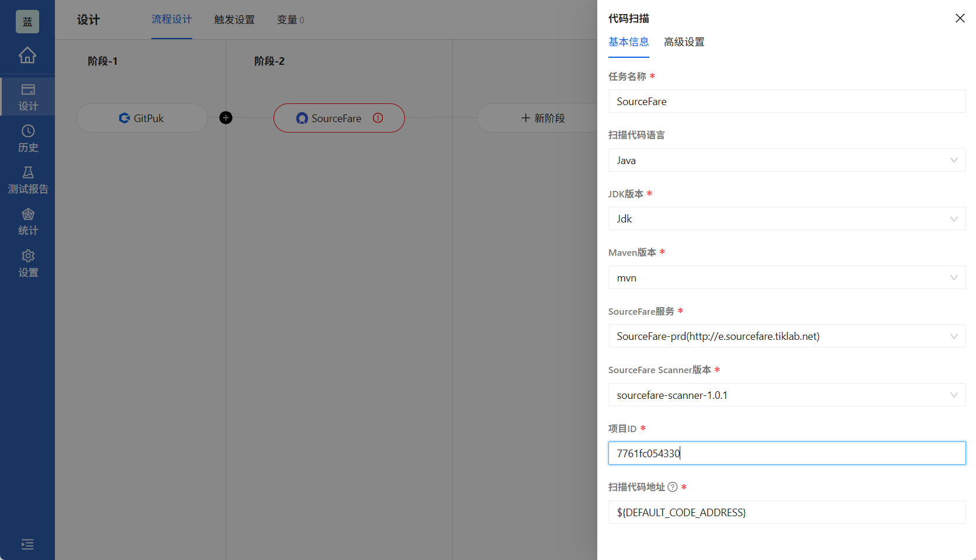Close the 代码扫描 panel
The height and width of the screenshot is (560, 976).
point(960,18)
